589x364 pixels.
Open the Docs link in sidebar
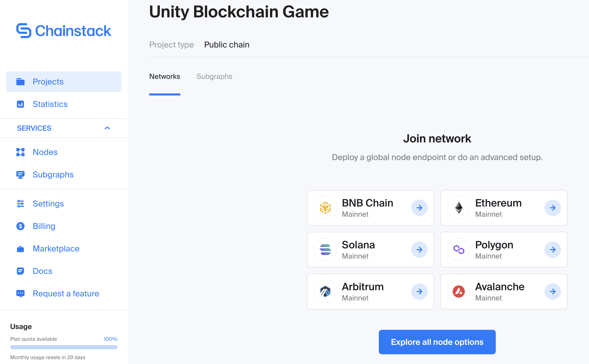click(42, 271)
